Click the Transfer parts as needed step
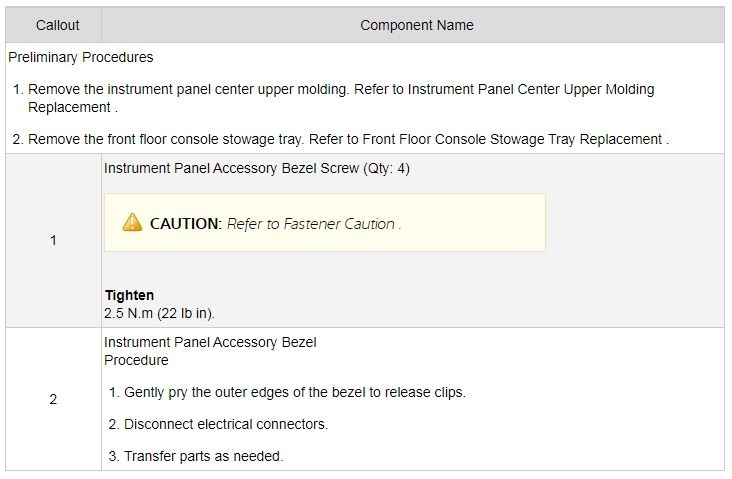The image size is (732, 479). (203, 456)
